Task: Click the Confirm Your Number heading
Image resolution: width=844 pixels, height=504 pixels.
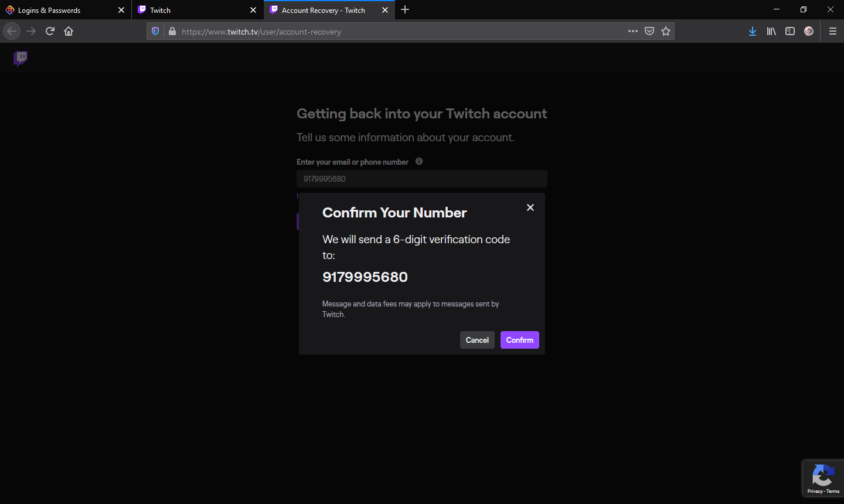Action: [394, 213]
